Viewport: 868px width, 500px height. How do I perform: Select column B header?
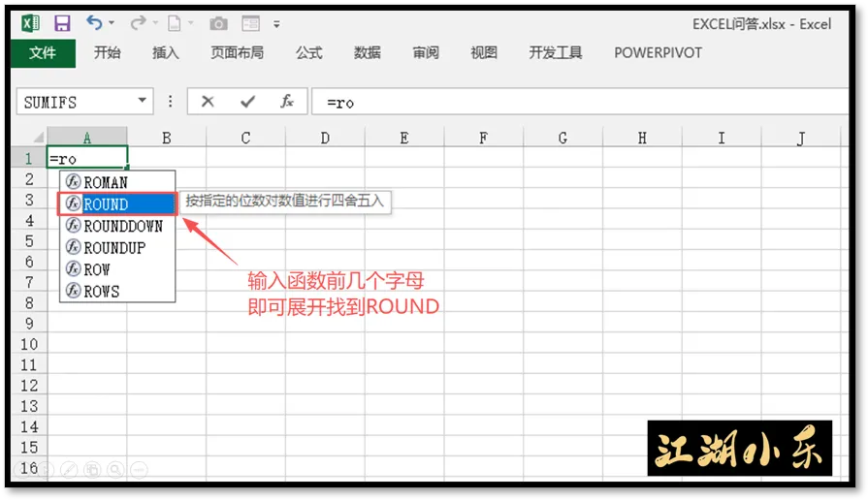click(166, 138)
